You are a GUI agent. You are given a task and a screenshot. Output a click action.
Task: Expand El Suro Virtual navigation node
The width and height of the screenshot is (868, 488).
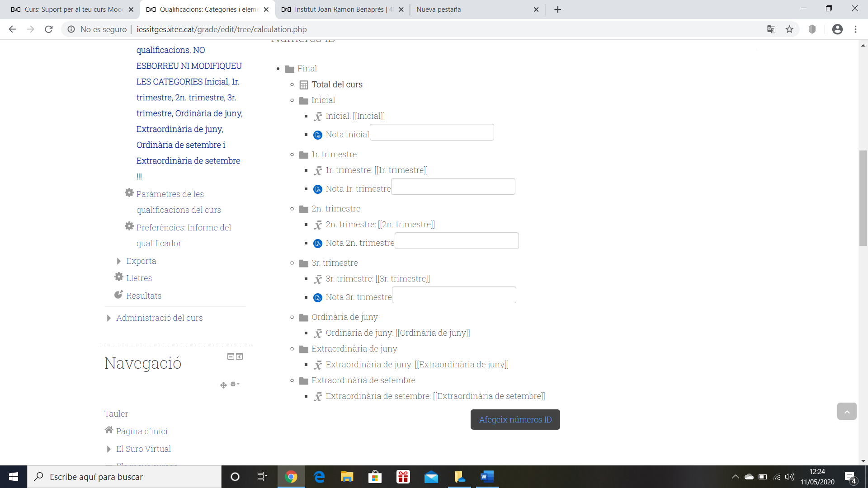click(x=108, y=449)
